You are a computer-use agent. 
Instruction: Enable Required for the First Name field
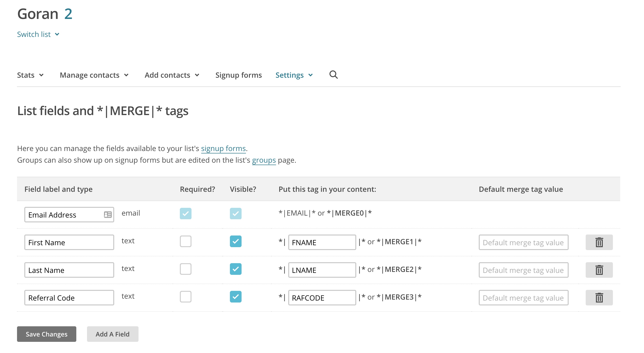[185, 241]
